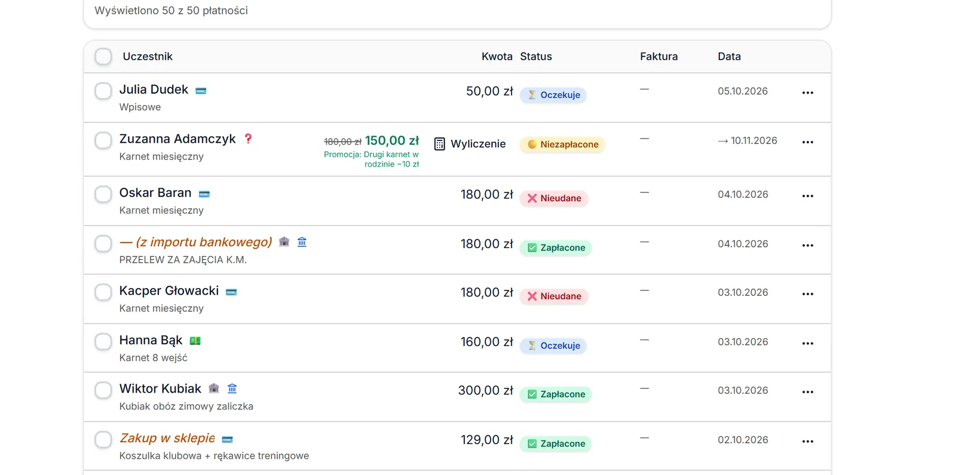
Task: Open the three-dot menu for Hanna Bąk
Action: (x=808, y=344)
